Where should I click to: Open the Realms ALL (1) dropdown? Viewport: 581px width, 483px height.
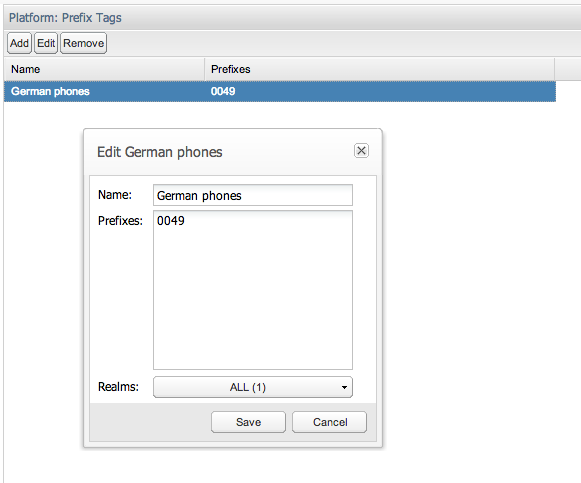point(253,387)
